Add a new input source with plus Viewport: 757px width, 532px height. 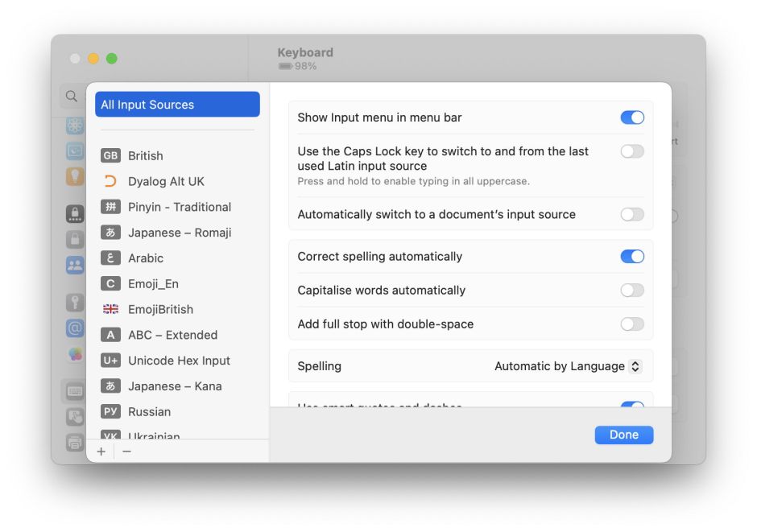click(101, 452)
